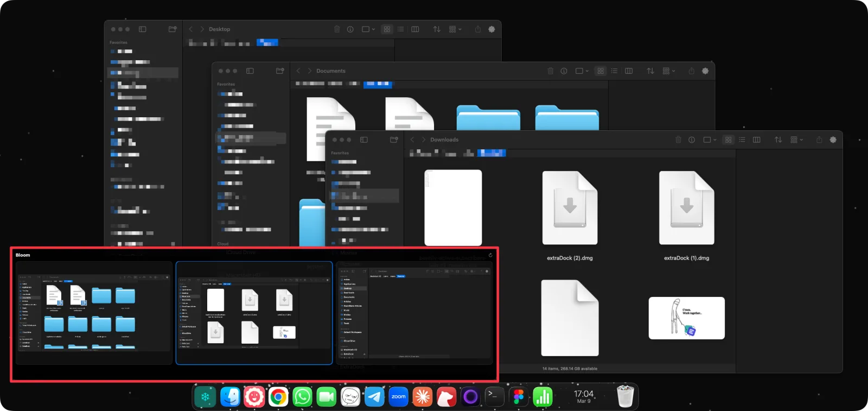
Task: Open the Trash in the dock
Action: coord(626,396)
